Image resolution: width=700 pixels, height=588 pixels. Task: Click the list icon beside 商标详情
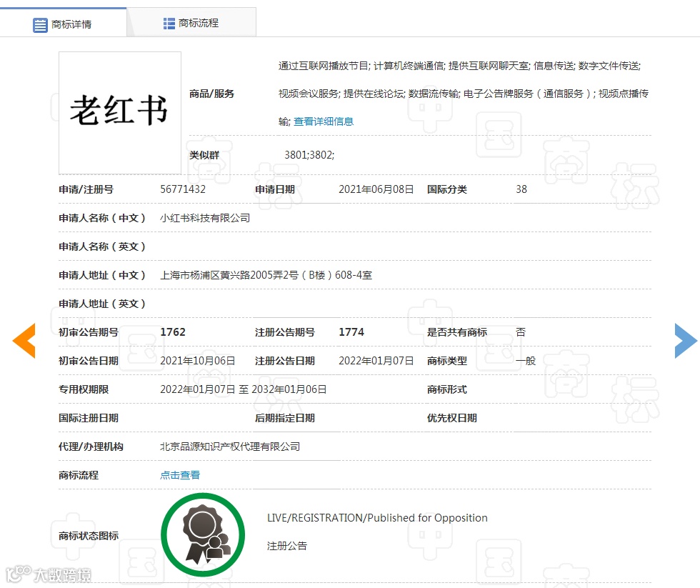pyautogui.click(x=40, y=25)
